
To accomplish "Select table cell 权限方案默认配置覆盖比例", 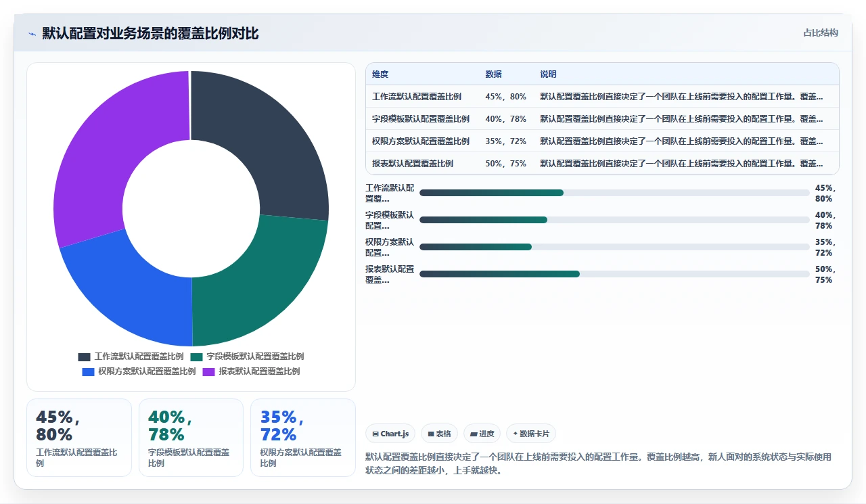I will point(421,141).
